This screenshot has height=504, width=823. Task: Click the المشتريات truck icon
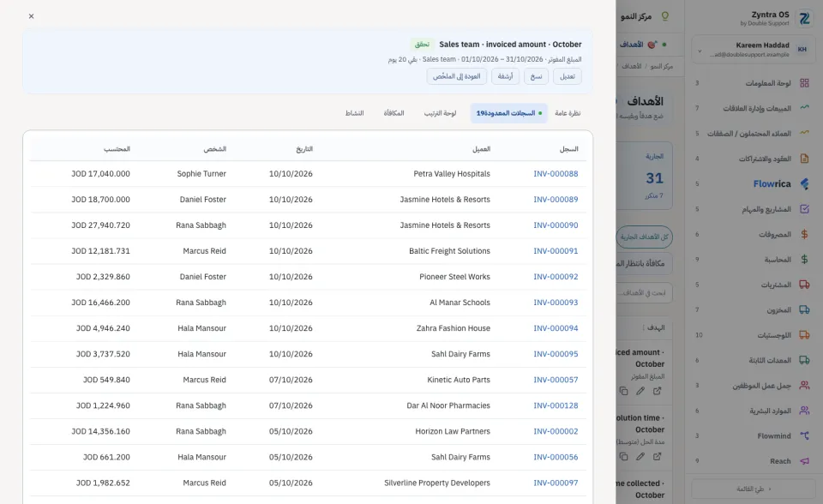click(x=804, y=285)
